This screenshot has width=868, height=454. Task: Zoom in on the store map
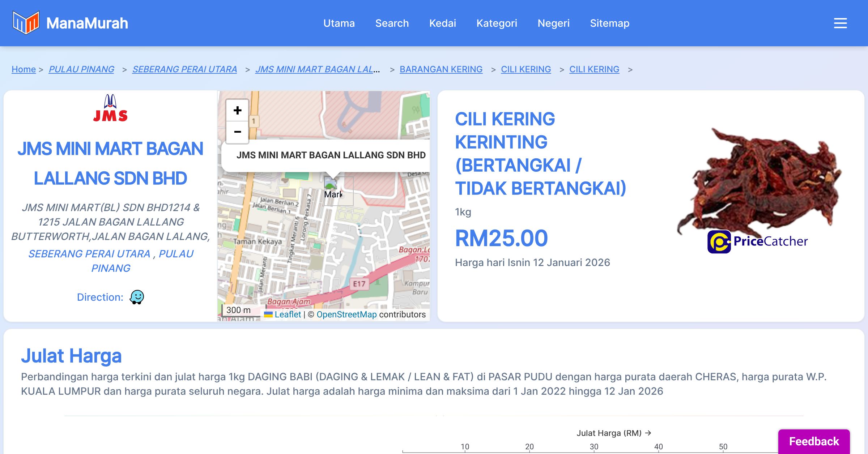tap(237, 111)
